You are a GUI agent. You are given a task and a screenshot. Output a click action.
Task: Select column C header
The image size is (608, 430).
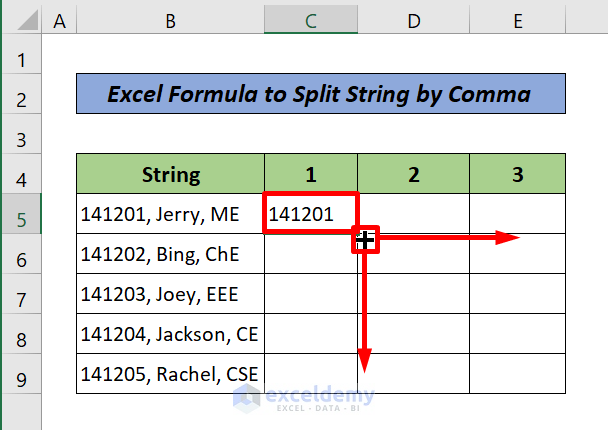(x=311, y=18)
